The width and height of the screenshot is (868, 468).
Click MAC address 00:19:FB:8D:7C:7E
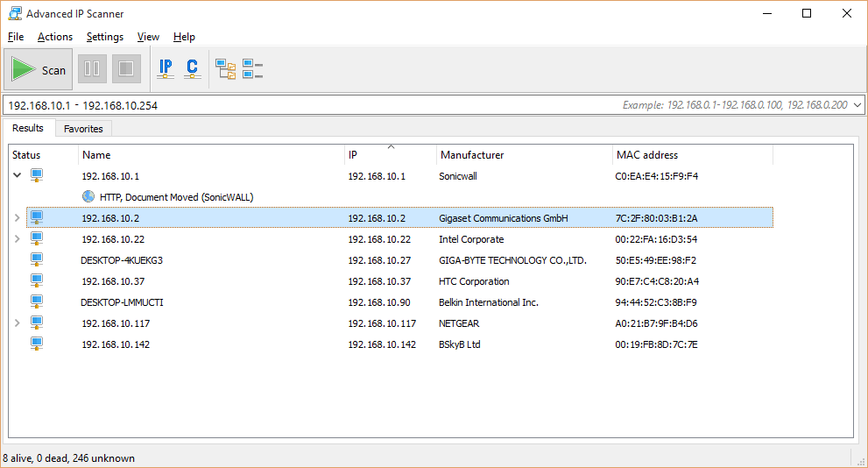[656, 344]
